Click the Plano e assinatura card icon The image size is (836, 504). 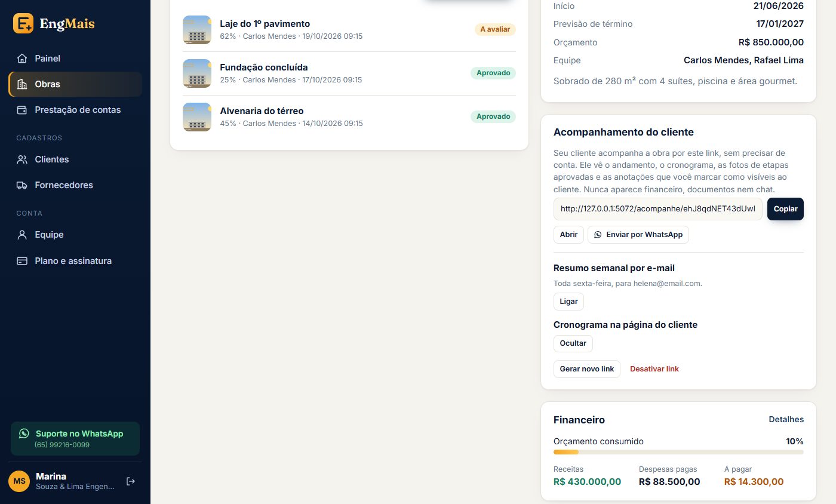[x=22, y=261]
